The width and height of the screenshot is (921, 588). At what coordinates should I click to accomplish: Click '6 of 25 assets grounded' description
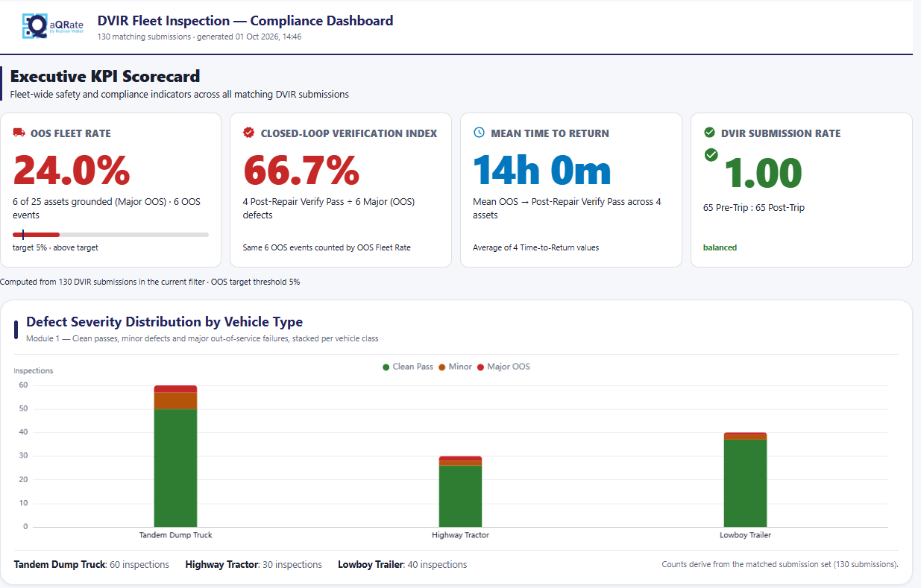107,209
